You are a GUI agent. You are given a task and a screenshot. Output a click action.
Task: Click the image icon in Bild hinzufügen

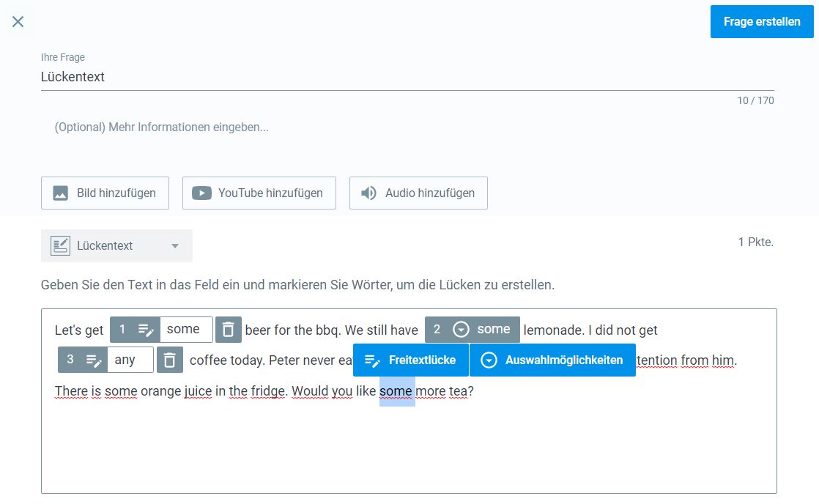[61, 193]
